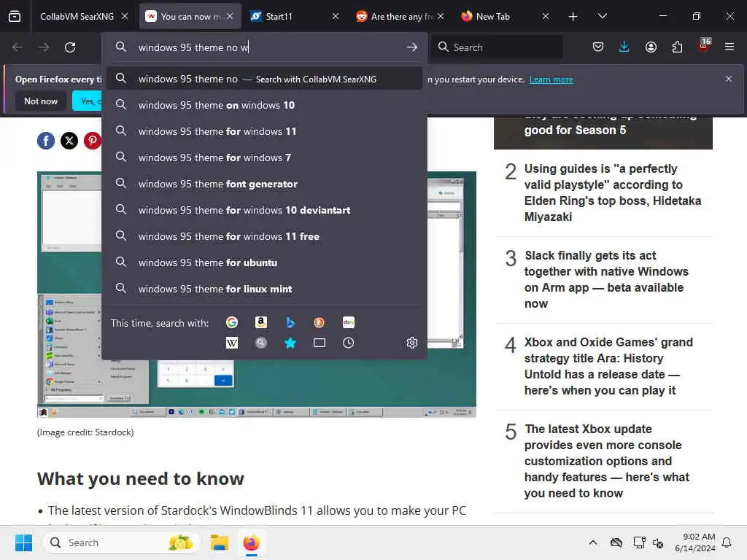Choose suggestion 'windows 95 theme font generator'
Screen dimensions: 747x560
click(264, 184)
